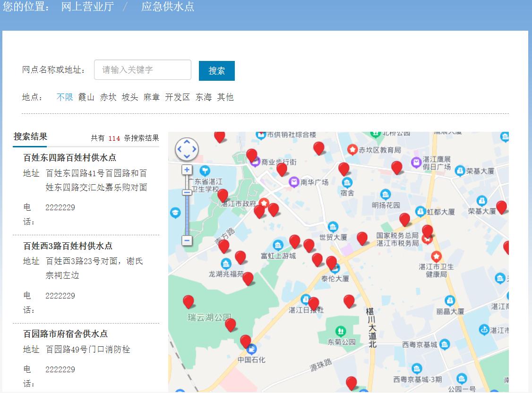Click the 请输入关键字 keyword input box
The height and width of the screenshot is (393, 532).
tap(142, 69)
